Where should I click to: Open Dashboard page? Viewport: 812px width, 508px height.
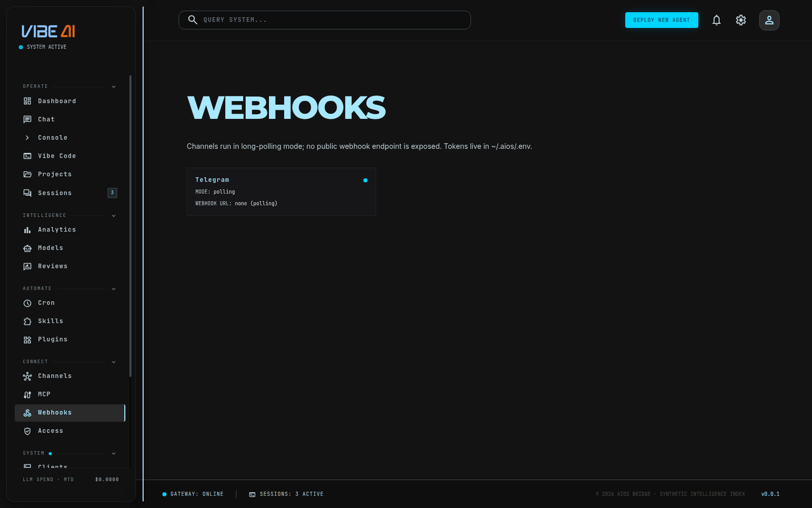(70, 101)
